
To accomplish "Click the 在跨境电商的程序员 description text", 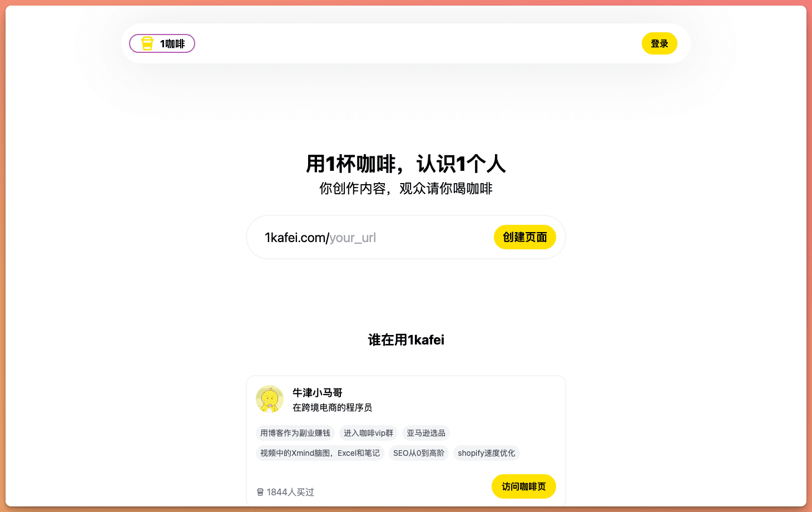I will tap(333, 407).
